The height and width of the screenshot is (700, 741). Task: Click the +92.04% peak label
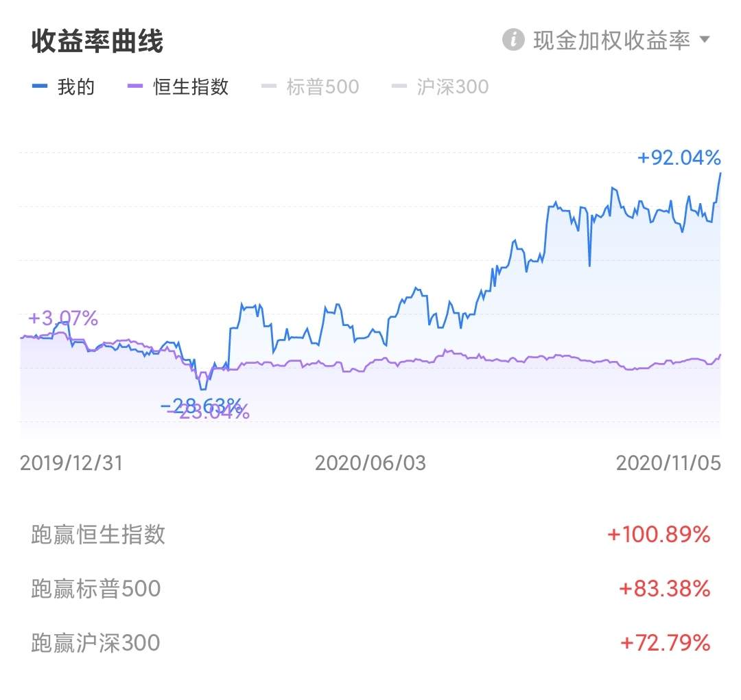pos(679,159)
